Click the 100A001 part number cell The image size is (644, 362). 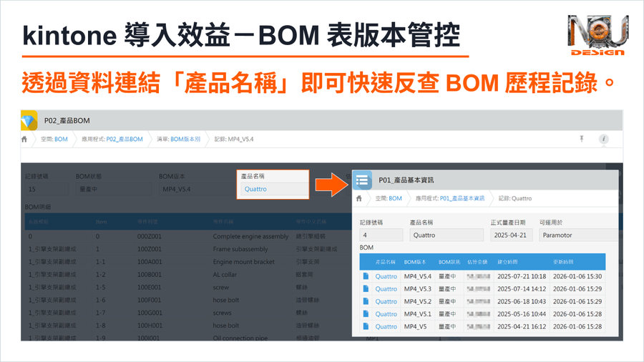tap(150, 262)
